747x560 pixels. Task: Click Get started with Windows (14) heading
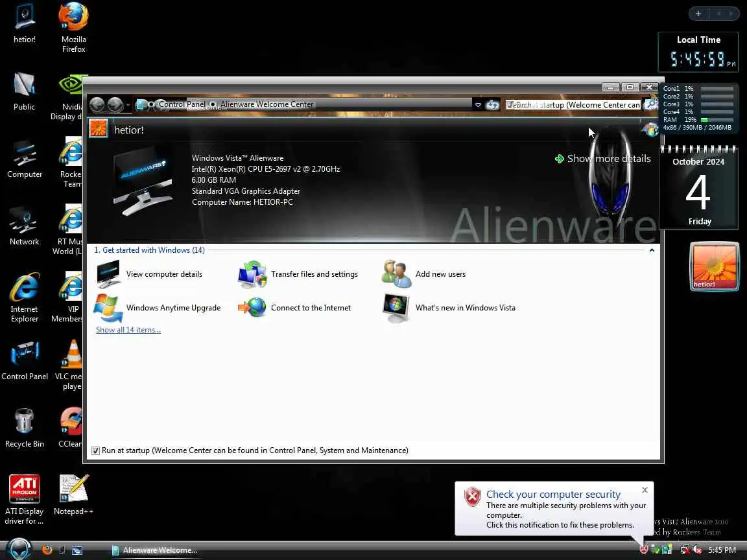[149, 250]
